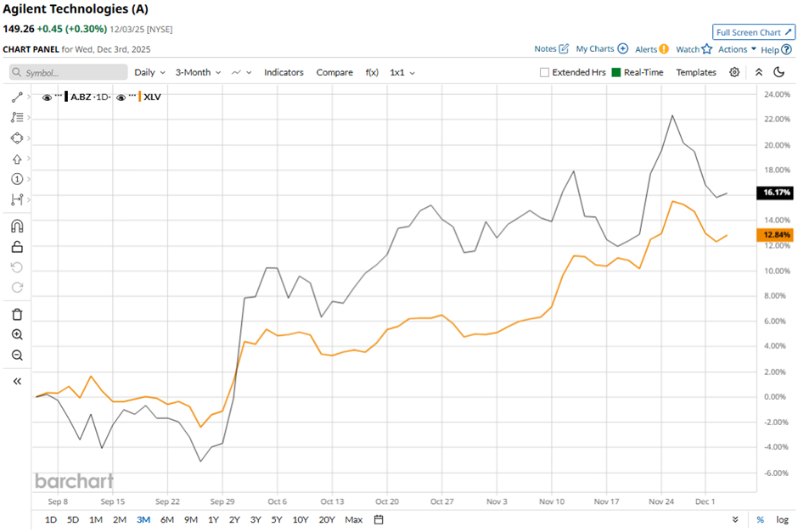Expand the trend line tool flyout arrow

coord(29,97)
